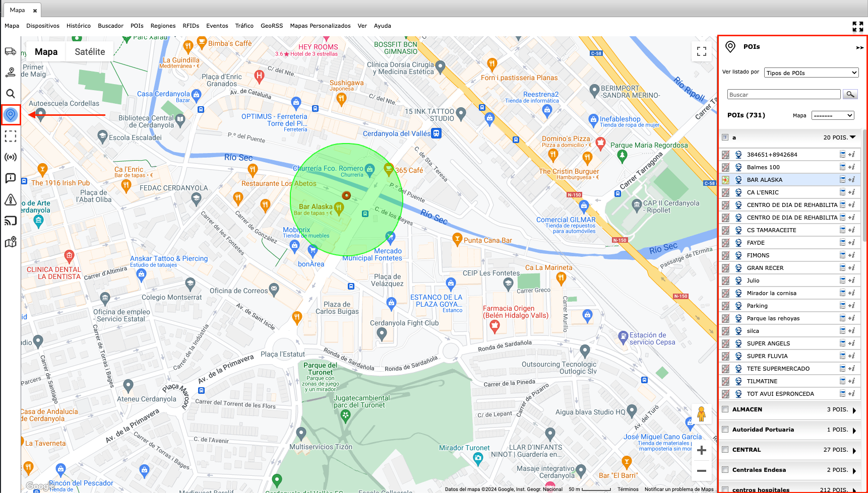Click 'Notificar un problema de Maps' link
868x493 pixels.
[x=679, y=489]
